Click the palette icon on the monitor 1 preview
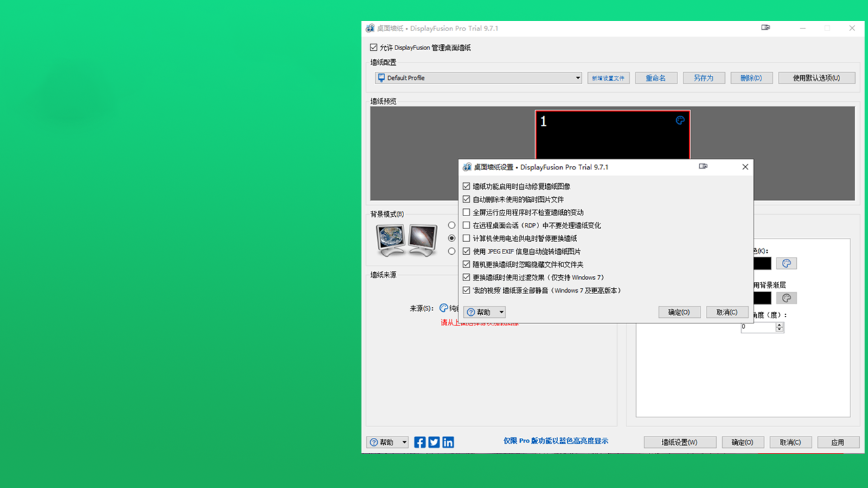The image size is (868, 488). pos(680,121)
